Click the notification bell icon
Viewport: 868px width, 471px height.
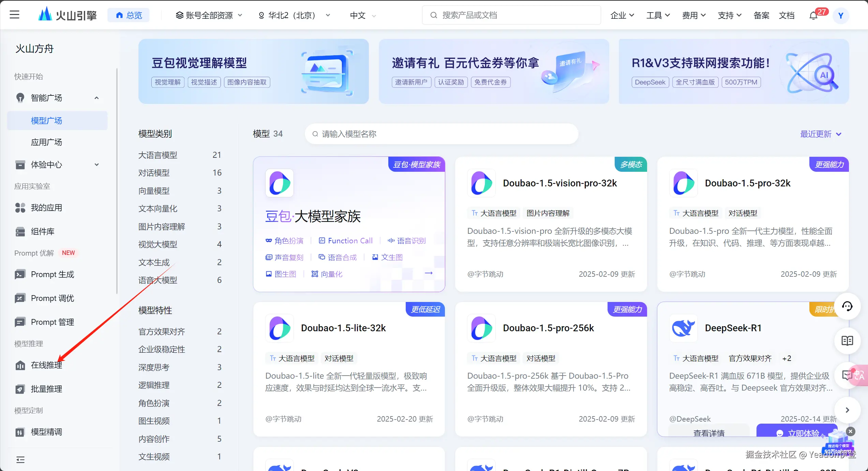[x=813, y=16]
